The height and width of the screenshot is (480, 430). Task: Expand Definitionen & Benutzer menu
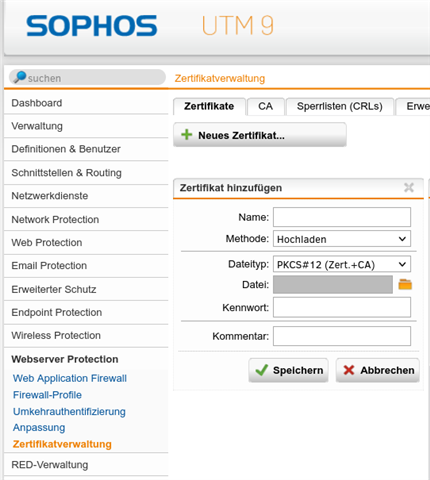[x=86, y=149]
